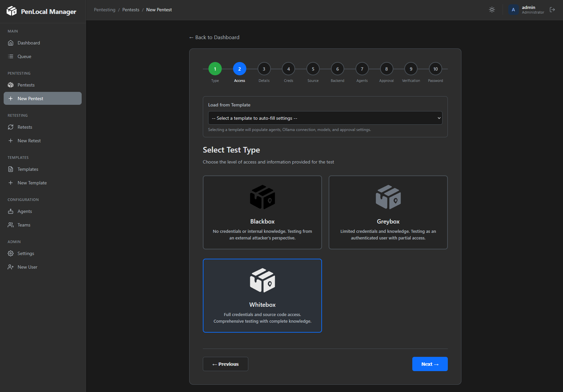Jump to step 5 Source
The image size is (563, 392).
[x=313, y=69]
